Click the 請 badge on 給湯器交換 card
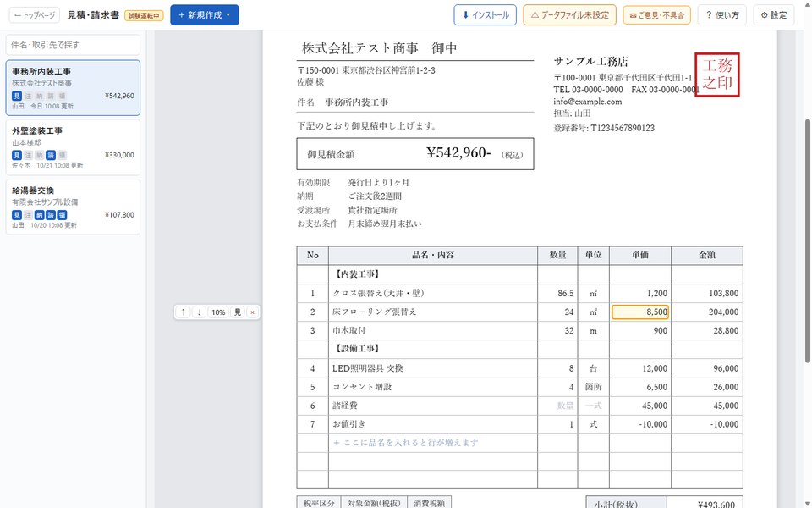The height and width of the screenshot is (508, 812). click(51, 214)
